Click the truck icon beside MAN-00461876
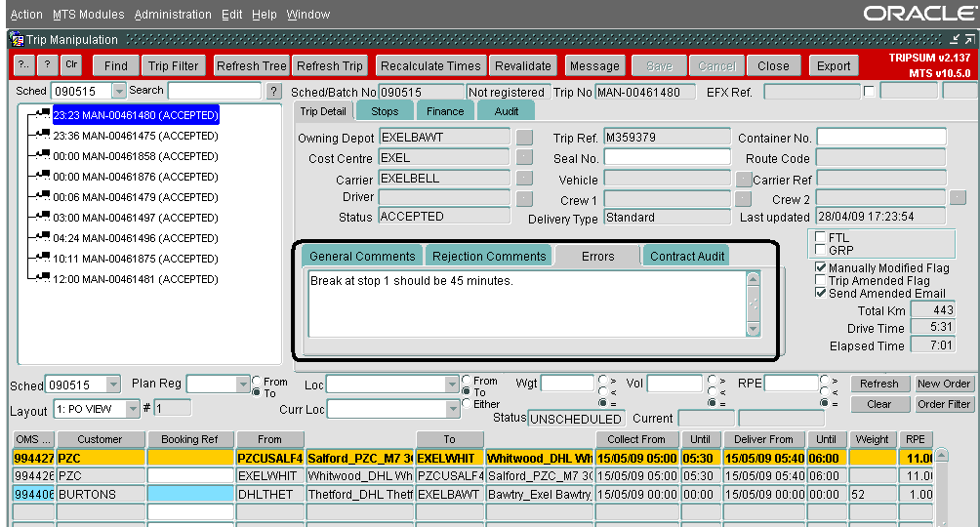Screen dimensions: 980x527 click(x=43, y=176)
